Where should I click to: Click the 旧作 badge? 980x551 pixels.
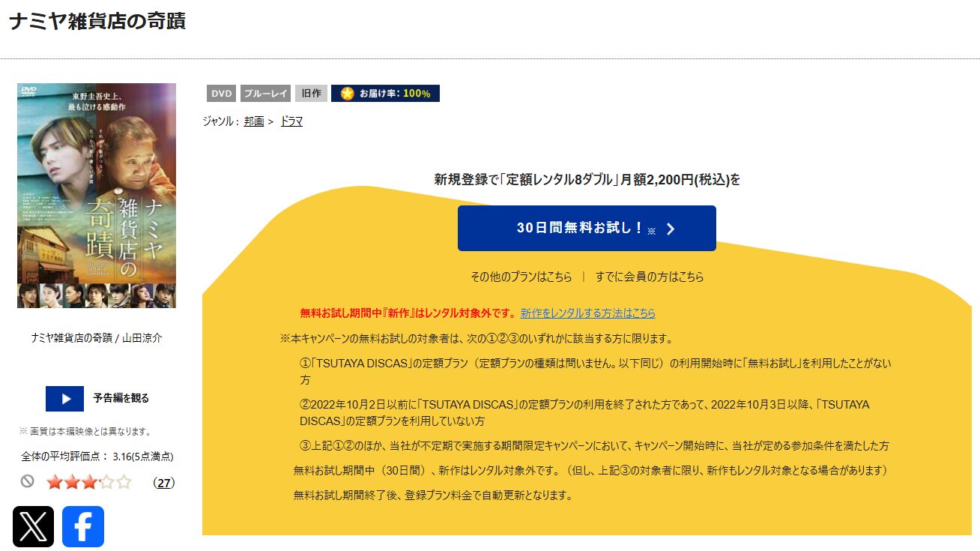pos(311,94)
